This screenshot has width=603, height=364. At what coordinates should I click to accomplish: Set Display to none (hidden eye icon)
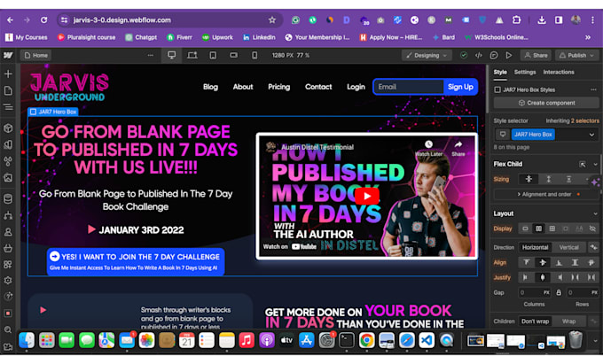click(592, 228)
